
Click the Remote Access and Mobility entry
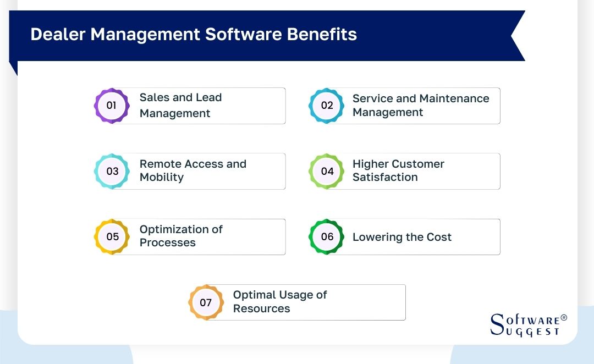click(x=190, y=171)
